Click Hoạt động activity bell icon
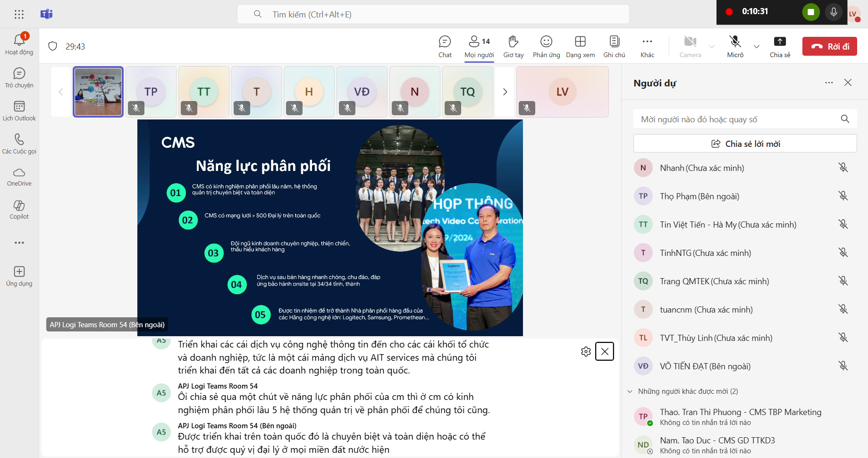868x458 pixels. pyautogui.click(x=19, y=44)
